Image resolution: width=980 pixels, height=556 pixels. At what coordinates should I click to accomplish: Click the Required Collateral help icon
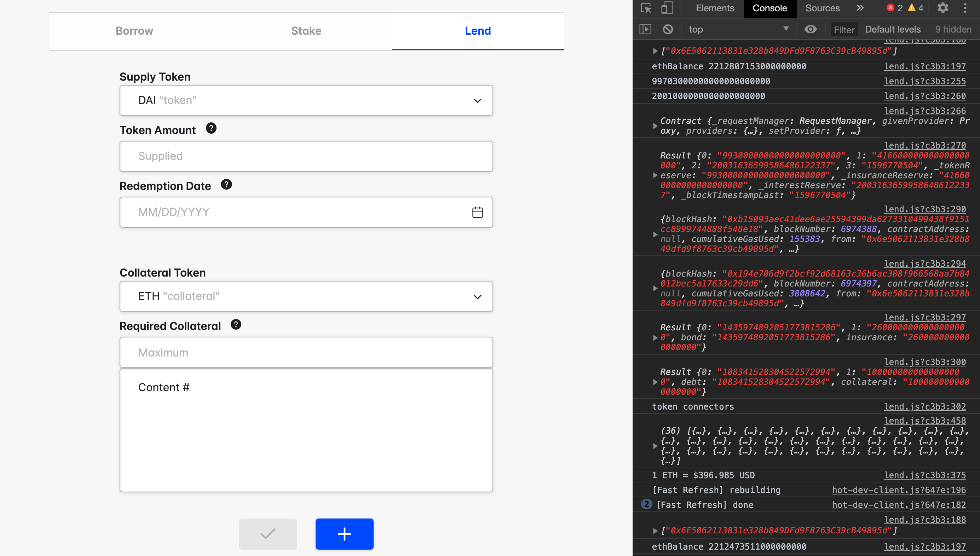236,325
